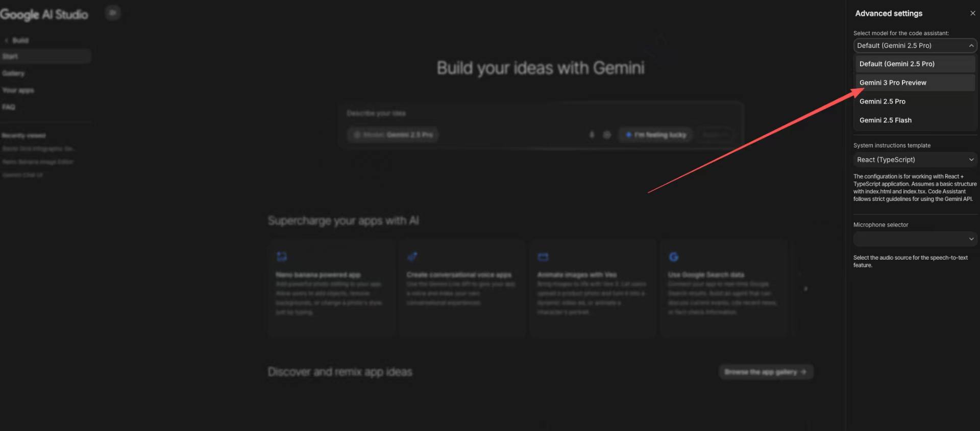Click Browse the app gallery button
Screen dimensions: 980x431
766,372
